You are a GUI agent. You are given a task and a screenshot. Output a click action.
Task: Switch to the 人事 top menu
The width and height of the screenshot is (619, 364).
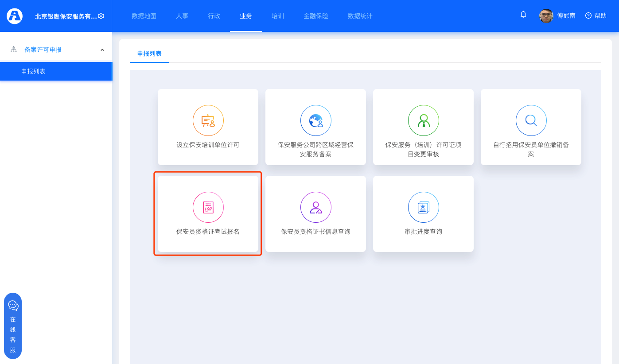pos(182,16)
